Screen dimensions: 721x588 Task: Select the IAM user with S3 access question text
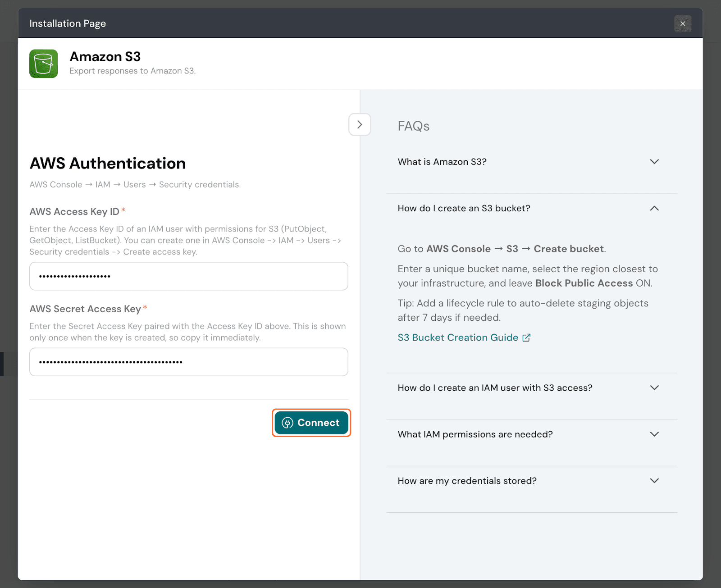tap(495, 388)
